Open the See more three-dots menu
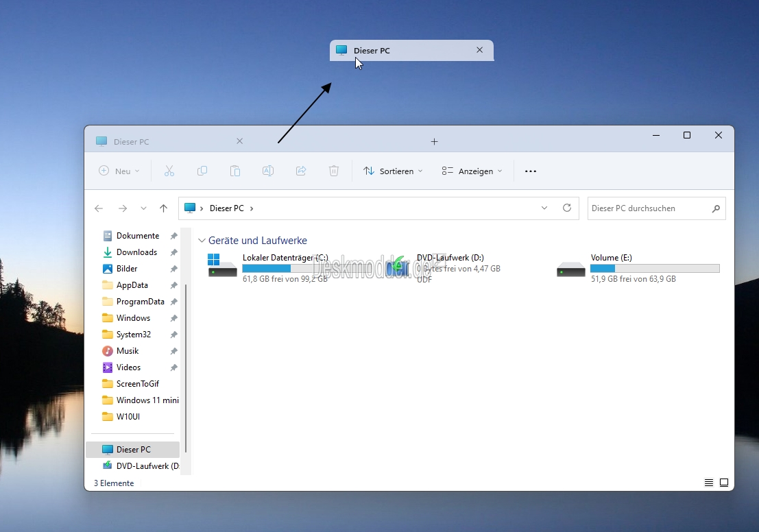 [531, 171]
